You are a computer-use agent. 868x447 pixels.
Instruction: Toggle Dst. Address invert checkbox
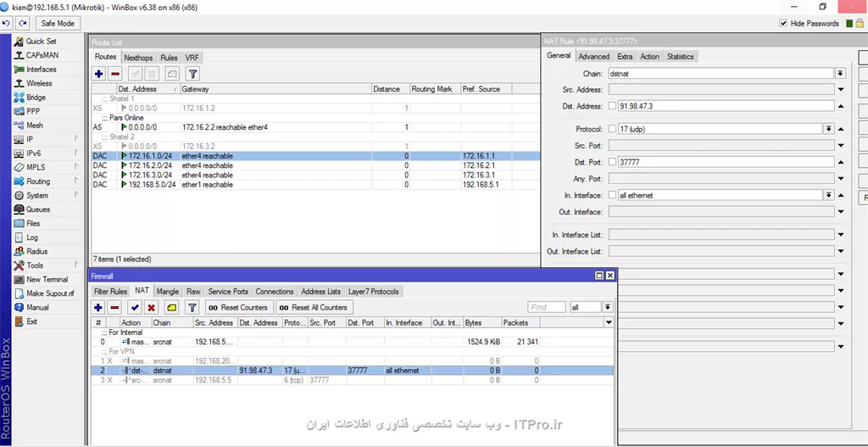(x=612, y=106)
